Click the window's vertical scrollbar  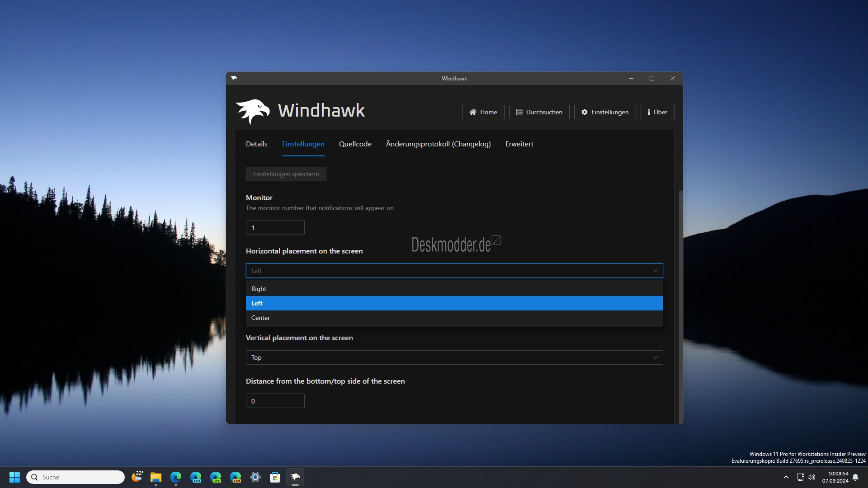pyautogui.click(x=680, y=306)
